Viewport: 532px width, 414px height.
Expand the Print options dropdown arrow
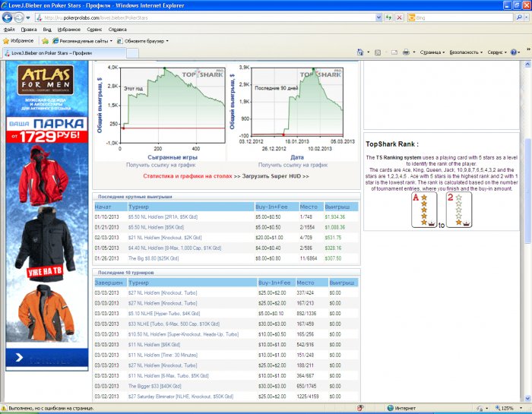[x=414, y=52]
